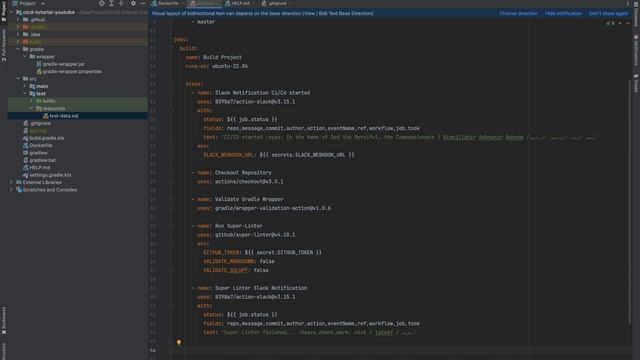The height and width of the screenshot is (360, 640).
Task: Go to next highlighted problem arrow
Action: point(627,23)
